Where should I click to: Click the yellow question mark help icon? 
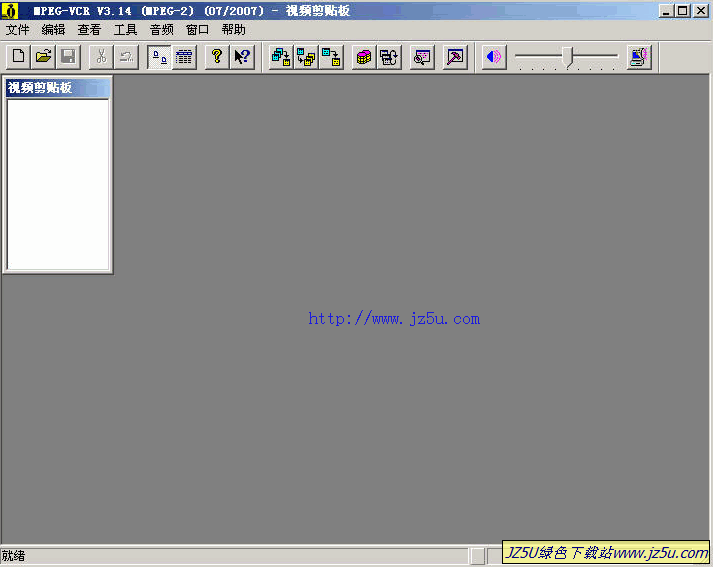click(x=217, y=57)
